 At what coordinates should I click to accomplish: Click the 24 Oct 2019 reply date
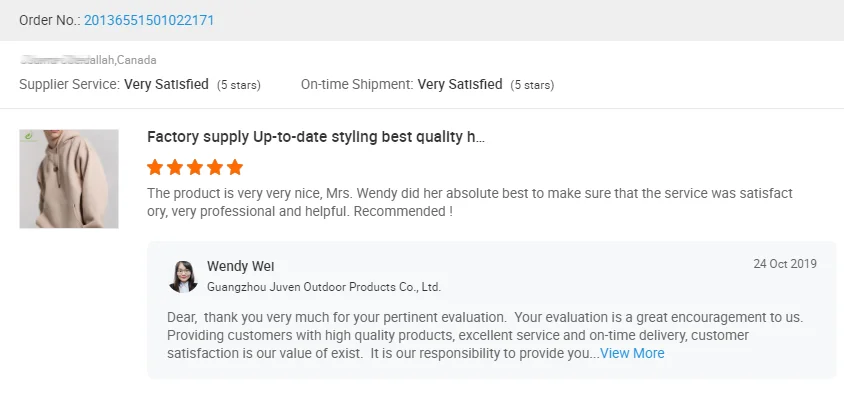coord(785,264)
